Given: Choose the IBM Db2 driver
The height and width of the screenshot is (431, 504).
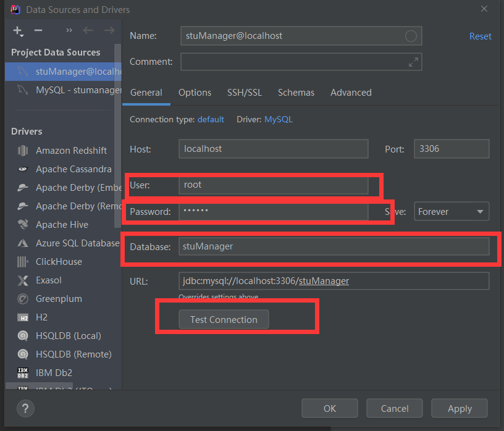Looking at the screenshot, I should point(64,373).
